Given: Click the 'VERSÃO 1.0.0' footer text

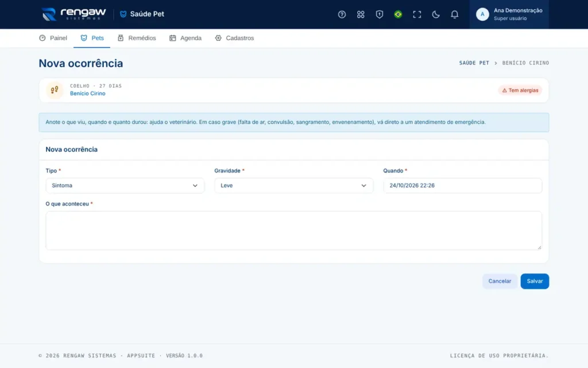Looking at the screenshot, I should click(x=184, y=355).
